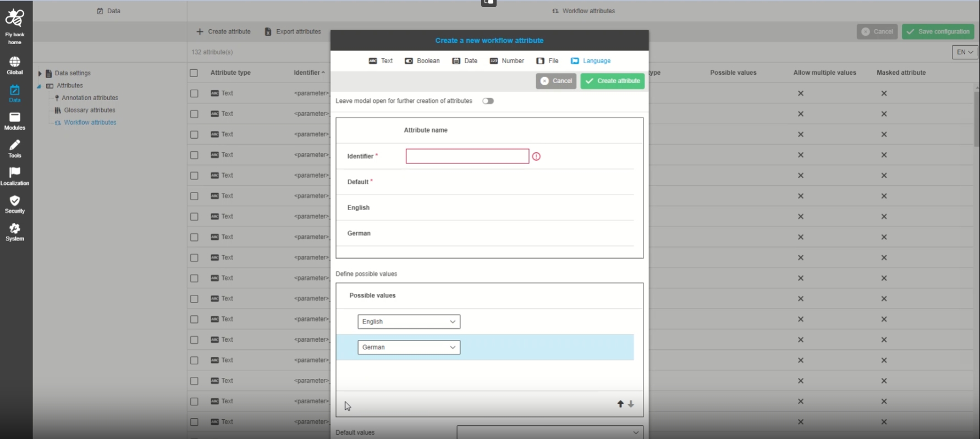Click the '132 attribute(s)' count text
Screen dimensions: 980x439
coord(212,52)
